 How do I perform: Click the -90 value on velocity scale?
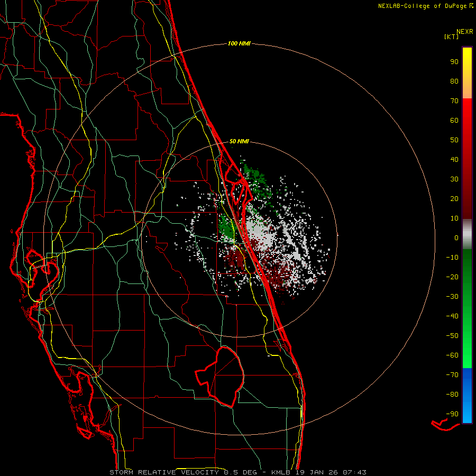pyautogui.click(x=452, y=414)
